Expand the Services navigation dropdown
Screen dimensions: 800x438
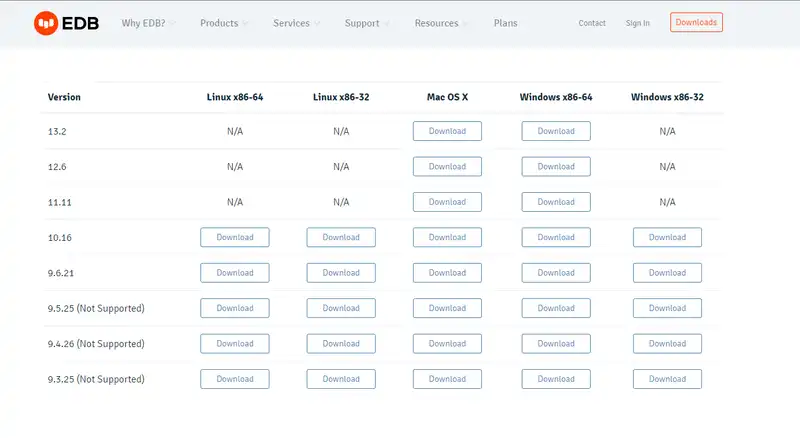pyautogui.click(x=297, y=23)
